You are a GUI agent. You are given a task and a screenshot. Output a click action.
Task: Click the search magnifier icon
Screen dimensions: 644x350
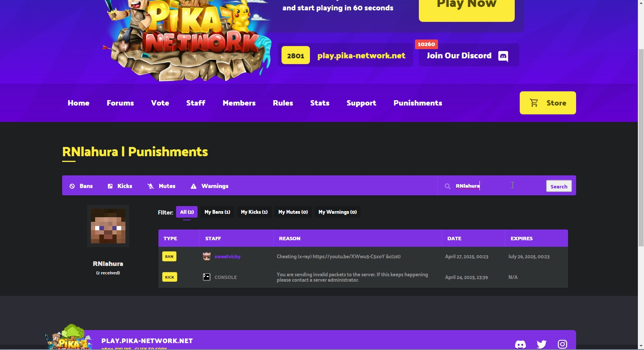point(447,186)
